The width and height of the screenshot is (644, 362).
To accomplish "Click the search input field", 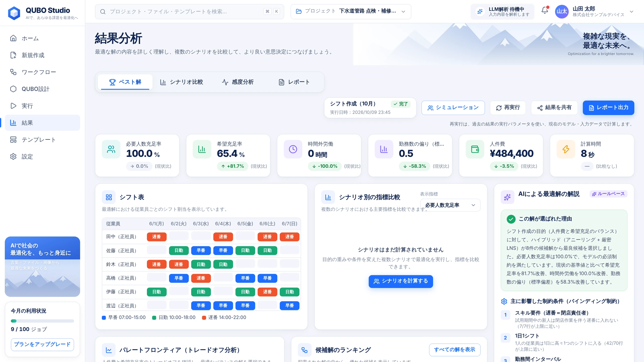I will click(189, 12).
